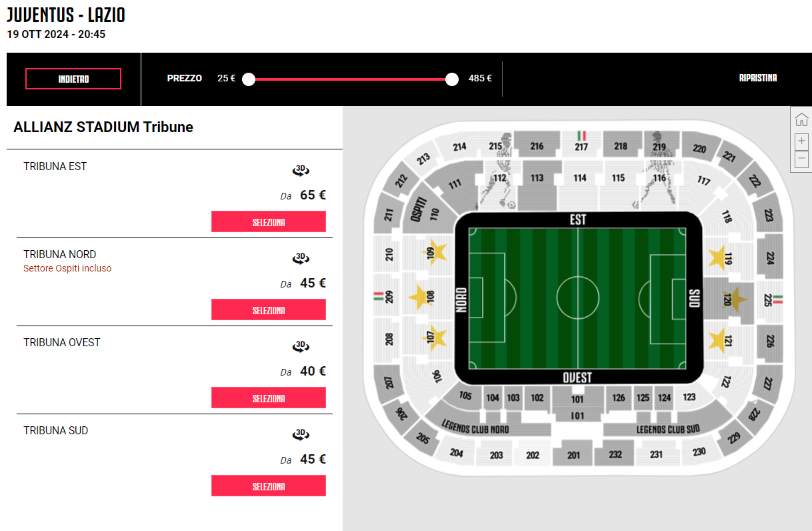Select star-marked sector 119
Screen dimensions: 812x531
(x=721, y=257)
